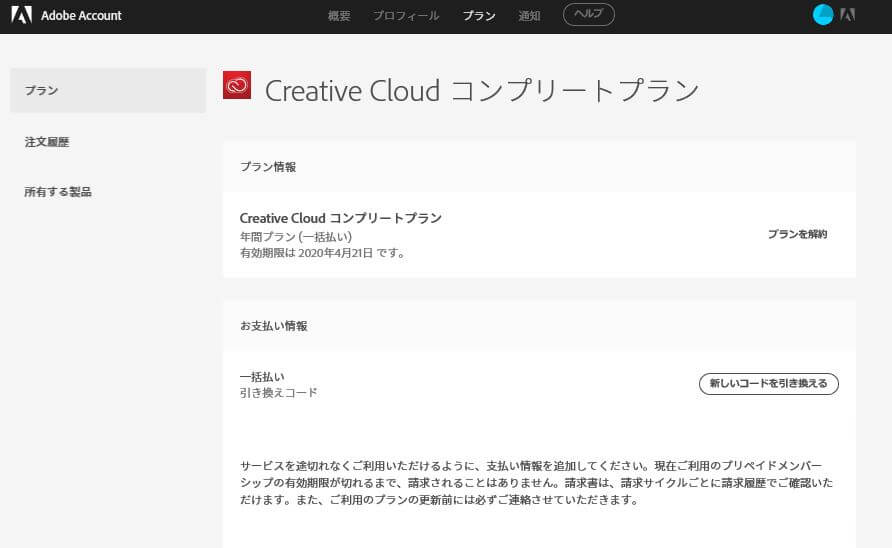Open the blue profile avatar icon
Screen dimensions: 892x548
click(823, 15)
